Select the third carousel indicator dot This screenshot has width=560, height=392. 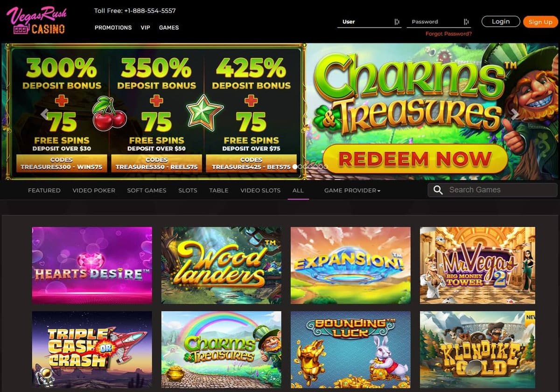click(x=305, y=166)
